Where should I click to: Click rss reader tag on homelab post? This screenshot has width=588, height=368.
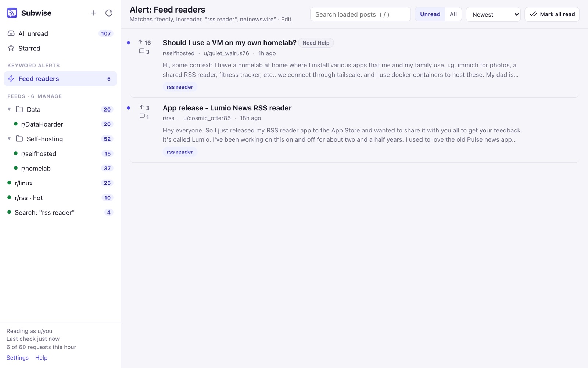point(180,87)
